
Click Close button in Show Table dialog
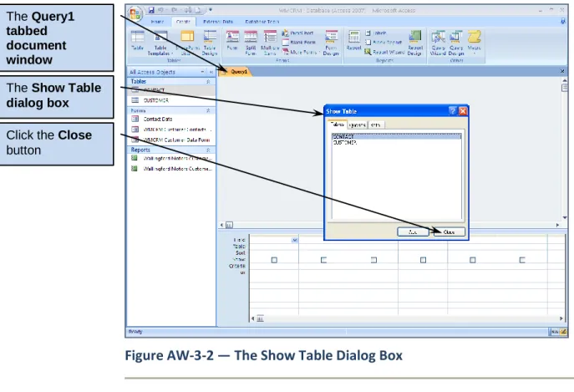click(x=450, y=232)
